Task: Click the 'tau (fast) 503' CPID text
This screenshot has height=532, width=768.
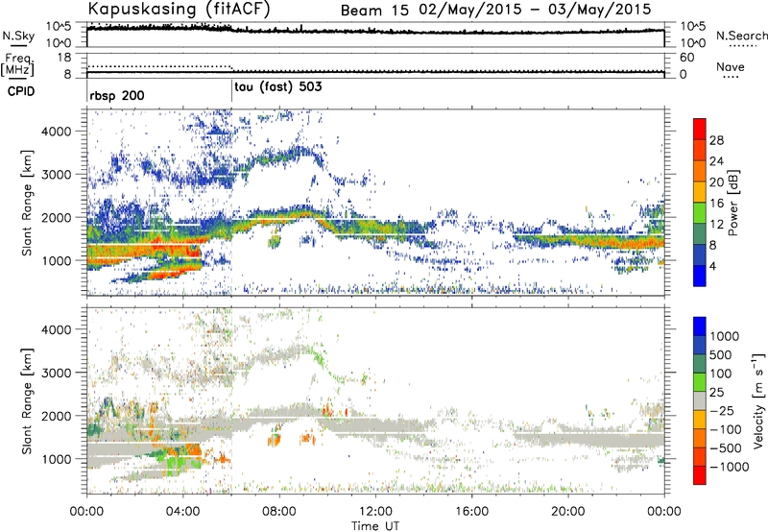Action: pos(278,87)
